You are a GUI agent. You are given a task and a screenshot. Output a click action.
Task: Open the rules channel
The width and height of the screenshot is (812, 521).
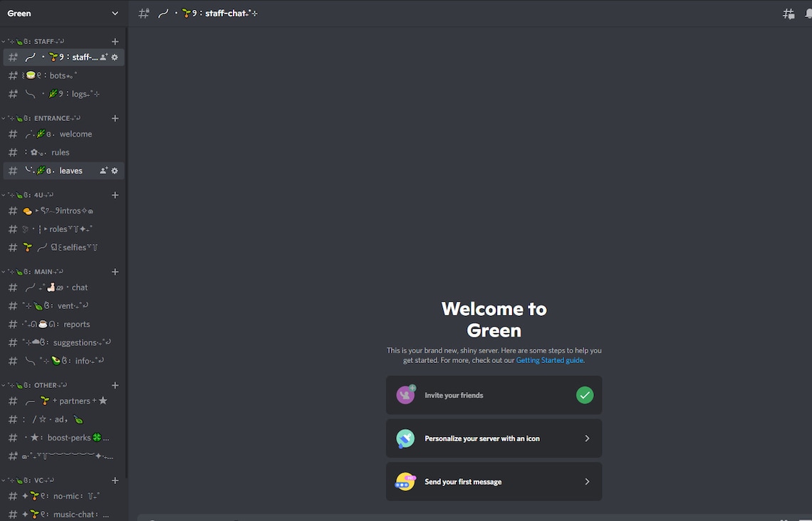tap(63, 152)
